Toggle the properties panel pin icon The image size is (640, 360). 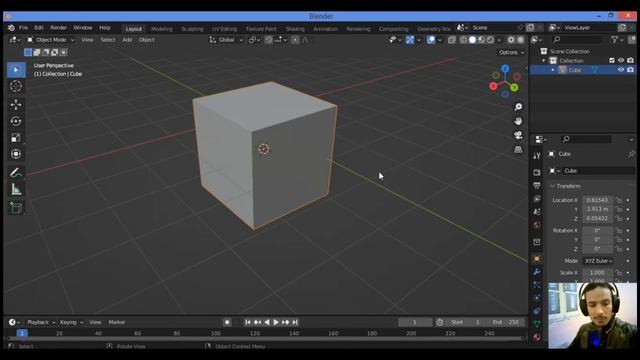pos(631,154)
